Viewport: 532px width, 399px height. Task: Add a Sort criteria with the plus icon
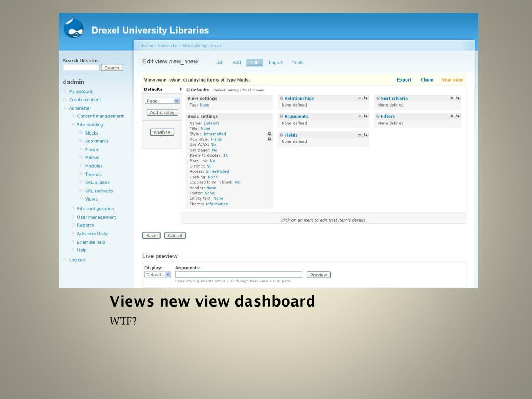(452, 98)
